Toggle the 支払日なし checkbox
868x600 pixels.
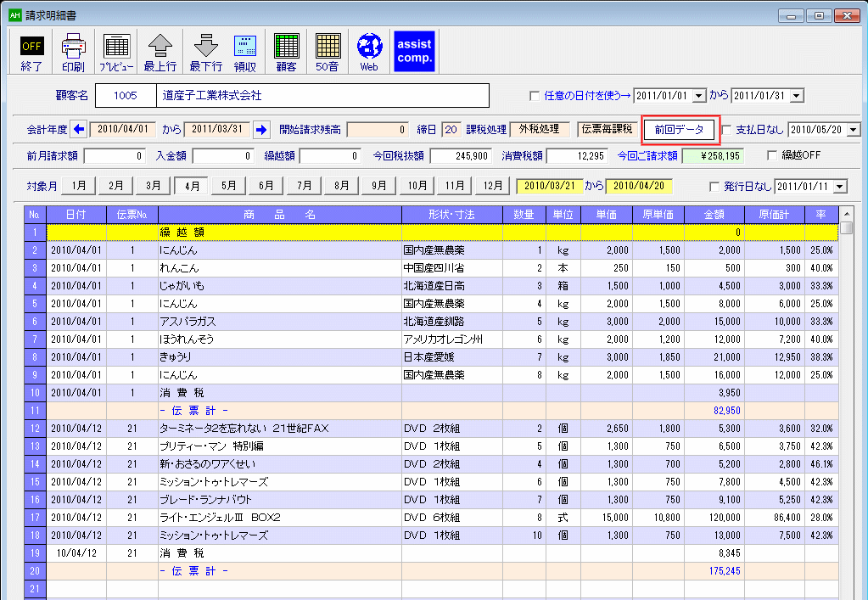coord(726,129)
